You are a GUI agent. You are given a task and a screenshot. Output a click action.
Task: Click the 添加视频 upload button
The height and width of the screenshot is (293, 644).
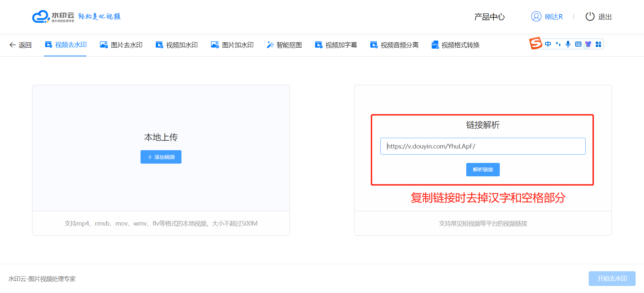[161, 157]
